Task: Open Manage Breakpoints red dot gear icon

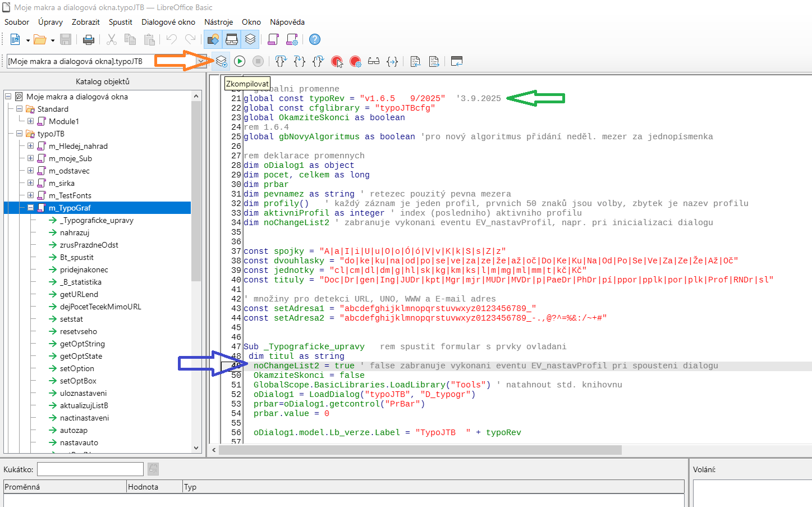Action: (x=355, y=61)
